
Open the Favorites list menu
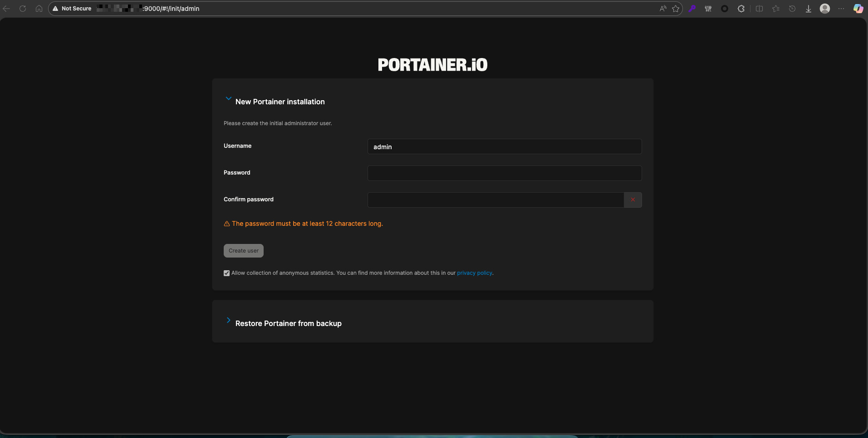(x=776, y=9)
